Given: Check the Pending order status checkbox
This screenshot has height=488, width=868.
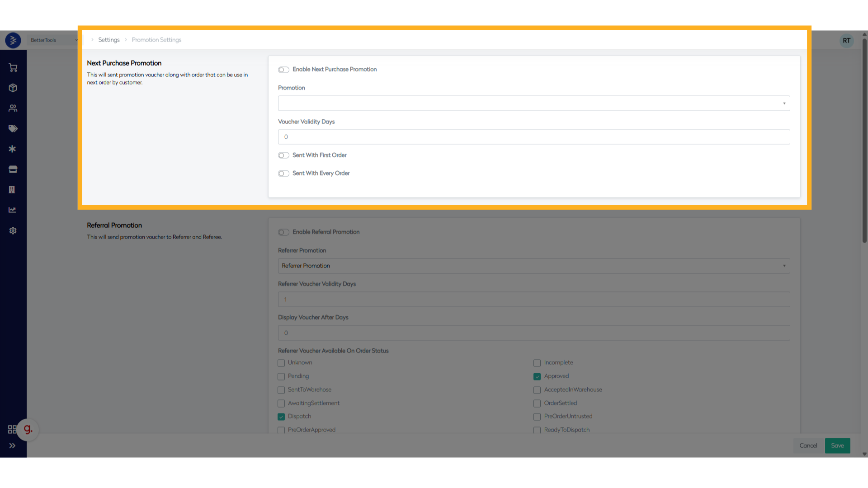Looking at the screenshot, I should tap(281, 376).
